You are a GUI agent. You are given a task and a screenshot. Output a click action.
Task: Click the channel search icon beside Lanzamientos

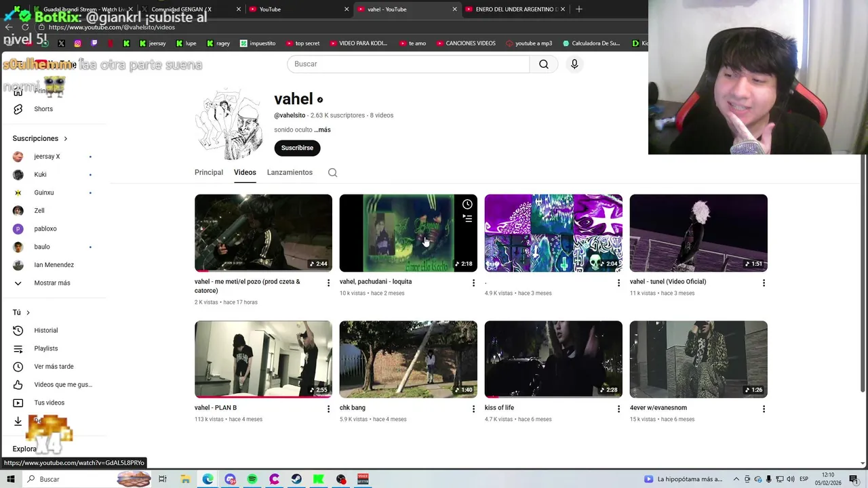pos(333,173)
